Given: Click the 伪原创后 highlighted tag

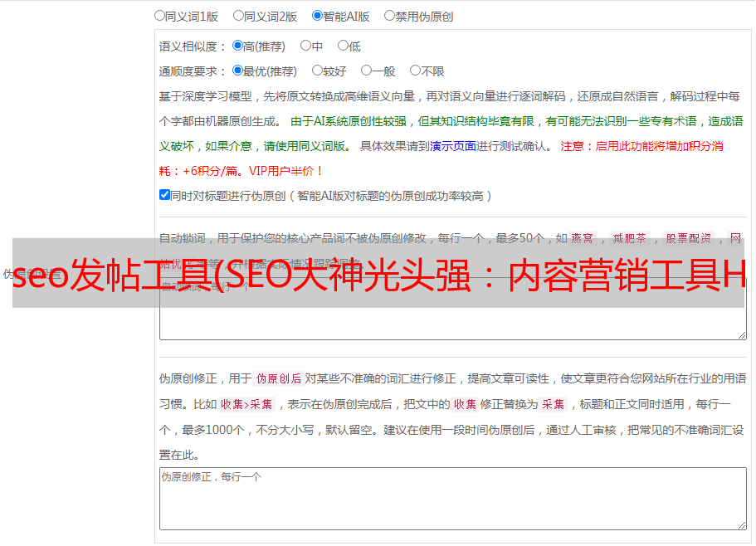Looking at the screenshot, I should (x=279, y=378).
